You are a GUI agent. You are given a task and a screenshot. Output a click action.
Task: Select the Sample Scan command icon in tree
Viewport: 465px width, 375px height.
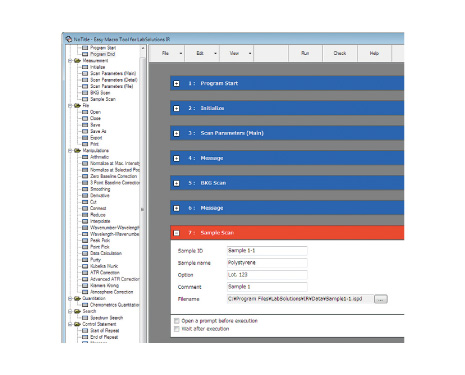click(x=85, y=99)
